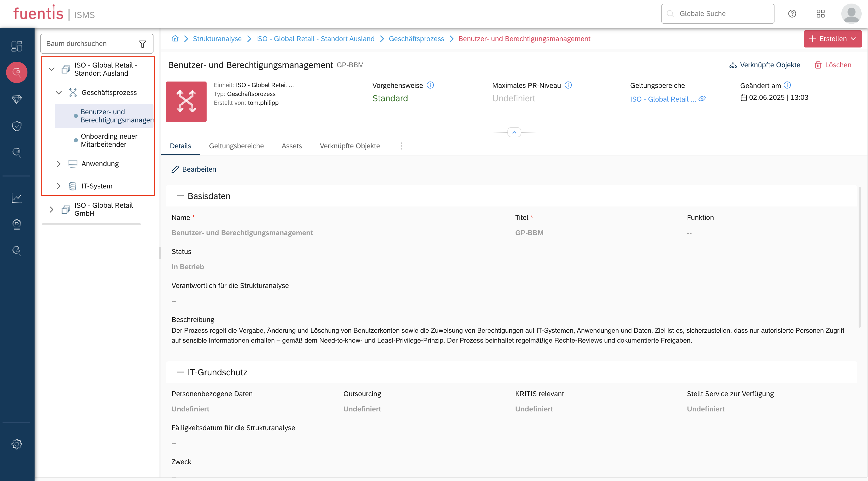Expand ISO - Global Retail GmbH node
Screen dimensions: 868x481
[x=51, y=209]
